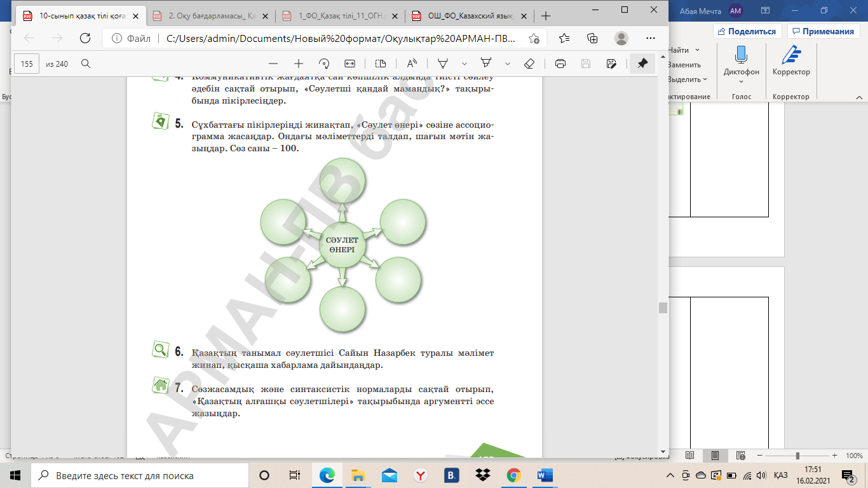
Task: Open a new Edge tab
Action: click(x=545, y=16)
